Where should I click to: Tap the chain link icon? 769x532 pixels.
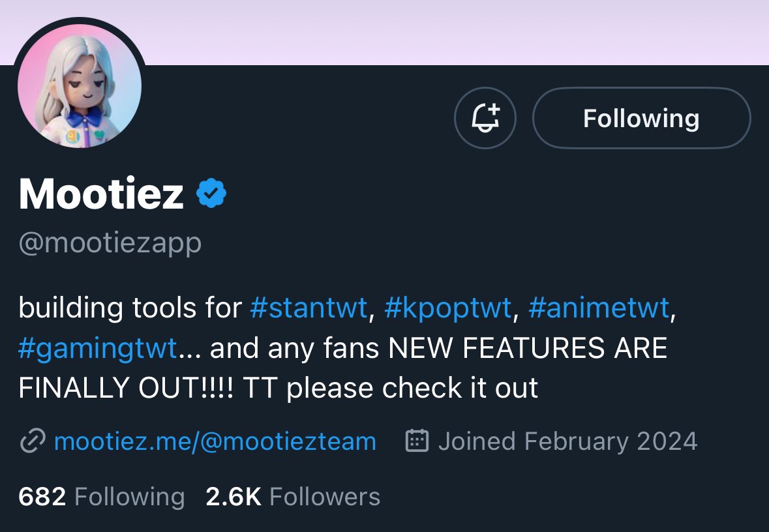(33, 441)
